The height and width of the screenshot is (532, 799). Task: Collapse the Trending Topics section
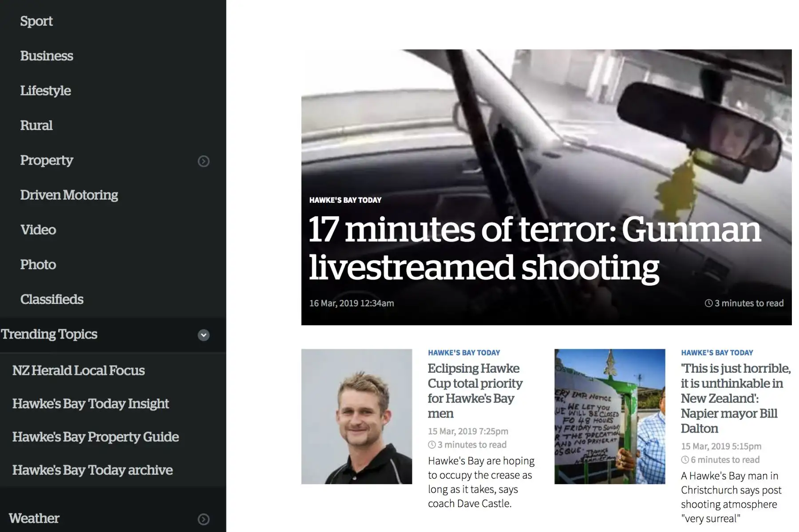pyautogui.click(x=203, y=335)
